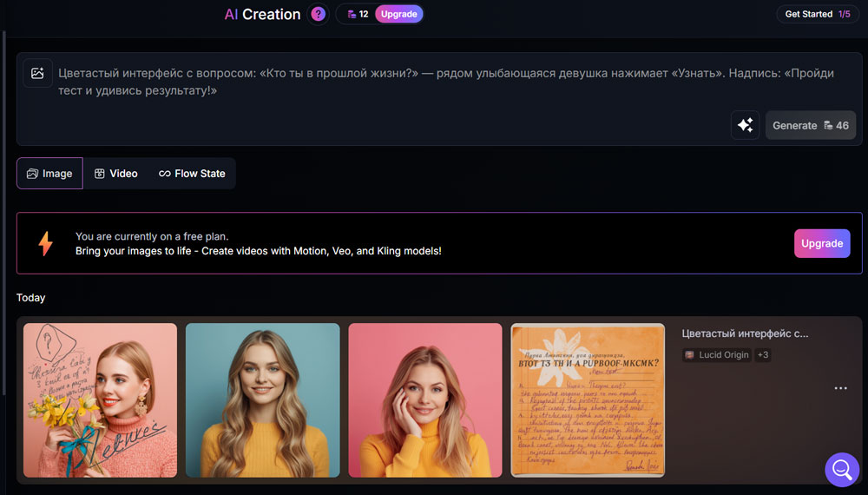Switch to the Image tab
The width and height of the screenshot is (868, 495).
49,174
